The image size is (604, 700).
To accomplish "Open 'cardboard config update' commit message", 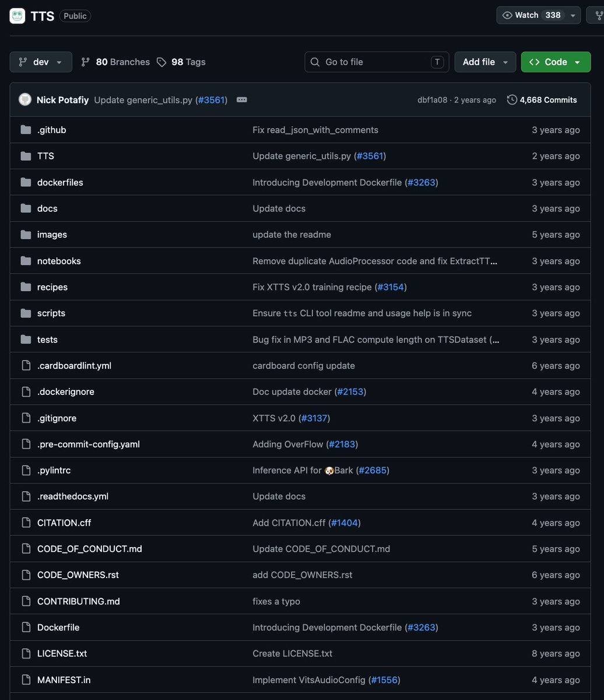I will 304,365.
